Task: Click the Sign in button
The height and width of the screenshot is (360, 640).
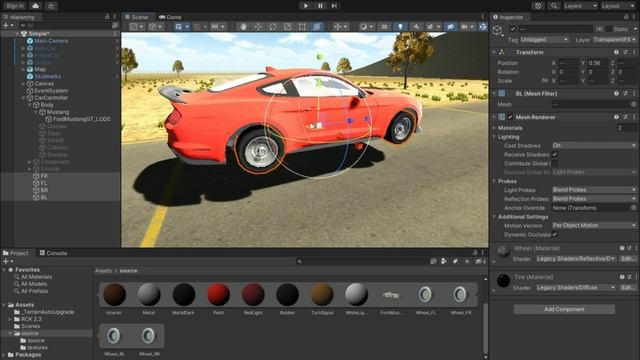Action: pyautogui.click(x=15, y=6)
